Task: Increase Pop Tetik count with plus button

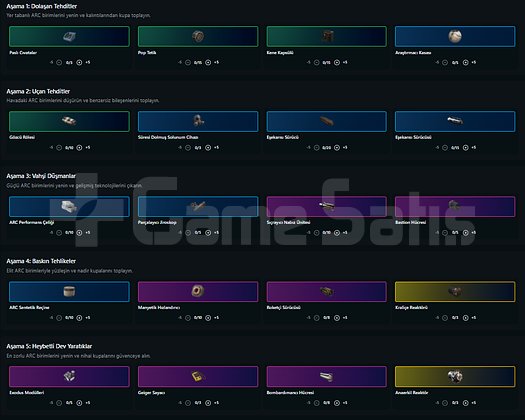Action: click(208, 63)
